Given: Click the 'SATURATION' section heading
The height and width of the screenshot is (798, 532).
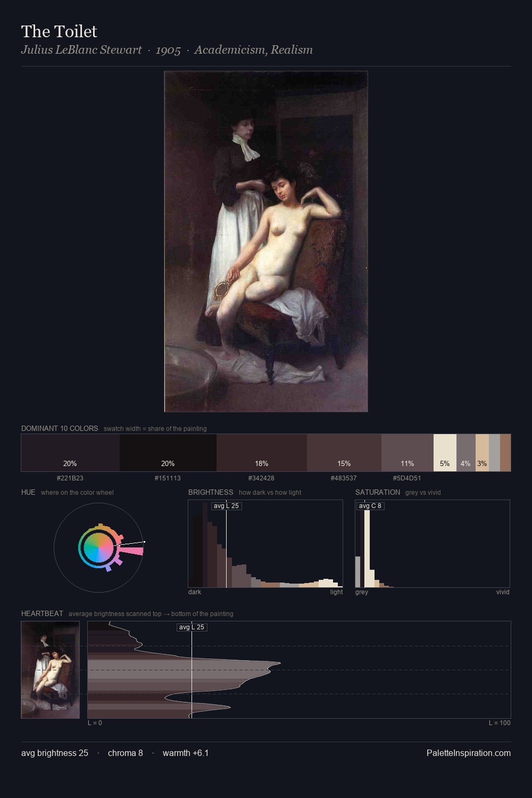Looking at the screenshot, I should point(378,492).
